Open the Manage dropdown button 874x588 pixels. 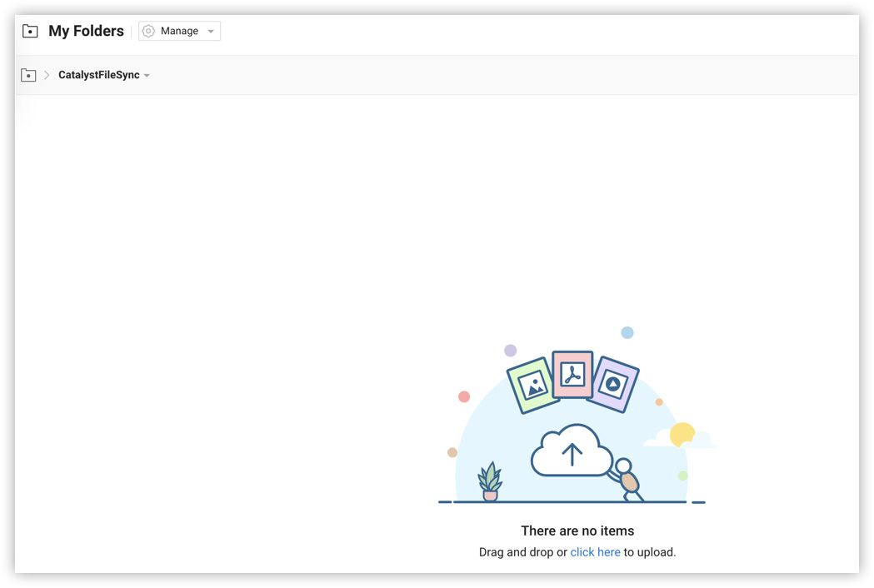(x=179, y=31)
